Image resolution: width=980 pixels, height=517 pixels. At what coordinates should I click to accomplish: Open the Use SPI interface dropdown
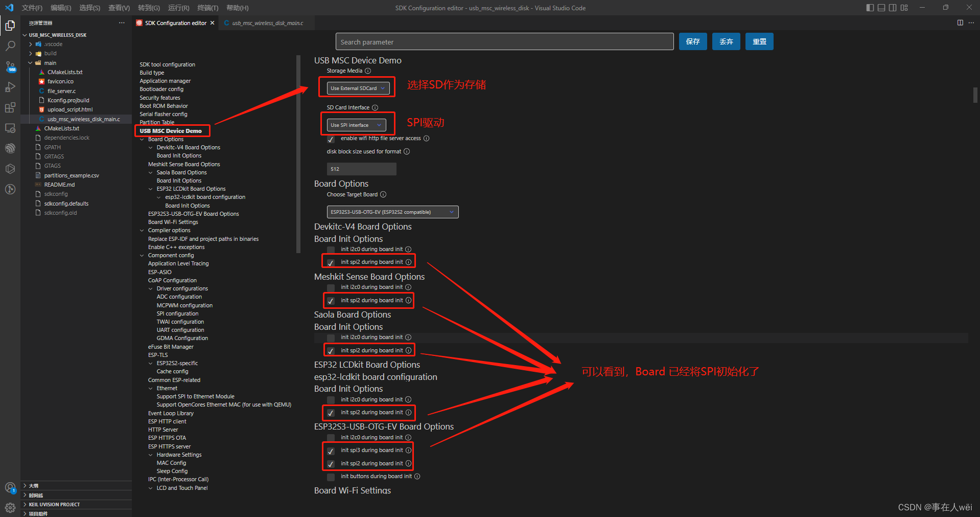click(x=356, y=125)
